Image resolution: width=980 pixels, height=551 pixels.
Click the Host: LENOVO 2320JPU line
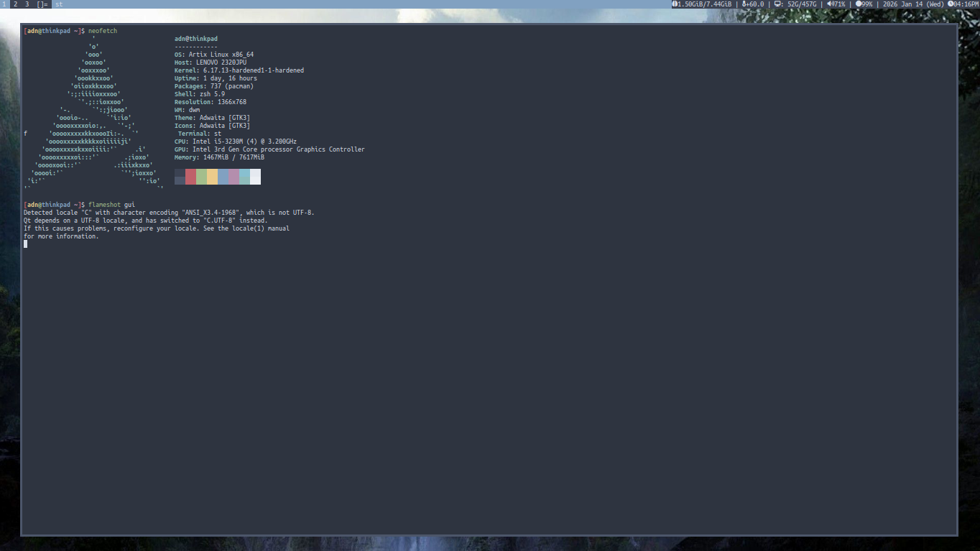pos(211,62)
